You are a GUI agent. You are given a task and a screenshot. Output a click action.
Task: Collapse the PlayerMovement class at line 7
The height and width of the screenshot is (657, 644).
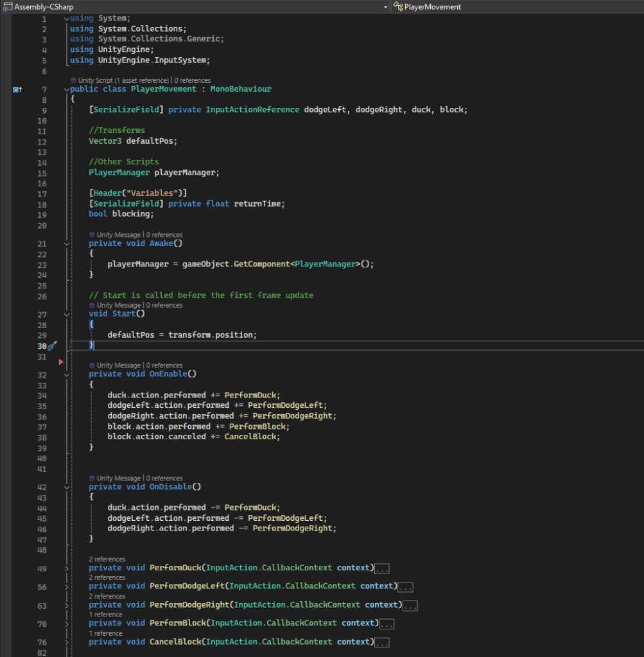point(67,89)
